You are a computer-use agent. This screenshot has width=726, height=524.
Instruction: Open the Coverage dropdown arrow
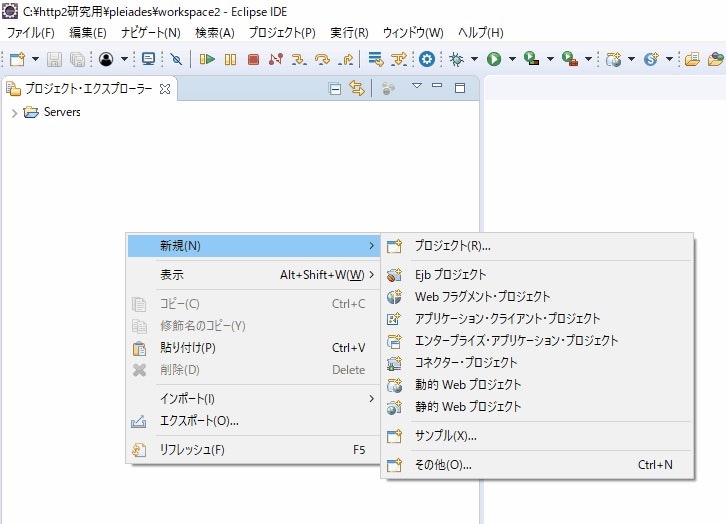point(551,59)
